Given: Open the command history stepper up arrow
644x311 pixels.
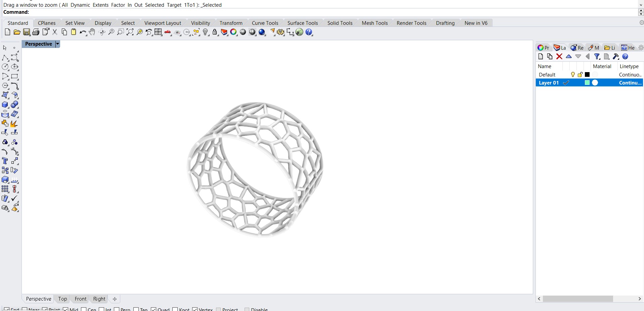Looking at the screenshot, I should (641, 10).
